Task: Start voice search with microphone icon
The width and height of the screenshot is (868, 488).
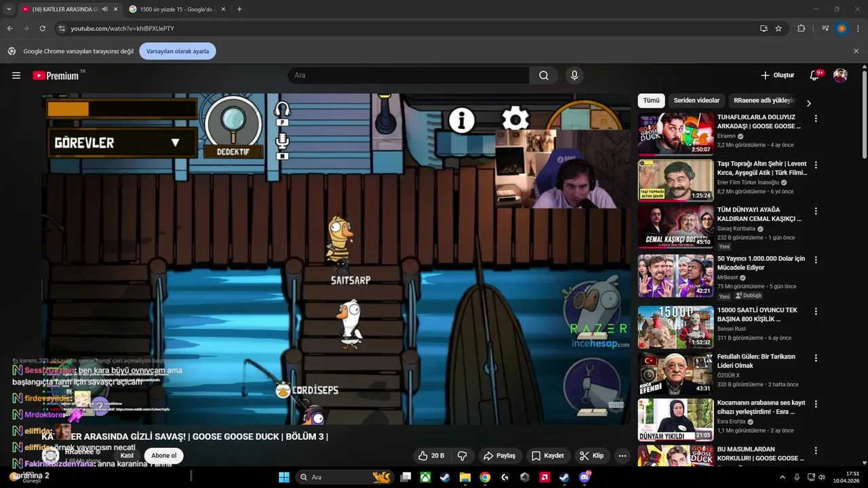Action: (x=574, y=75)
